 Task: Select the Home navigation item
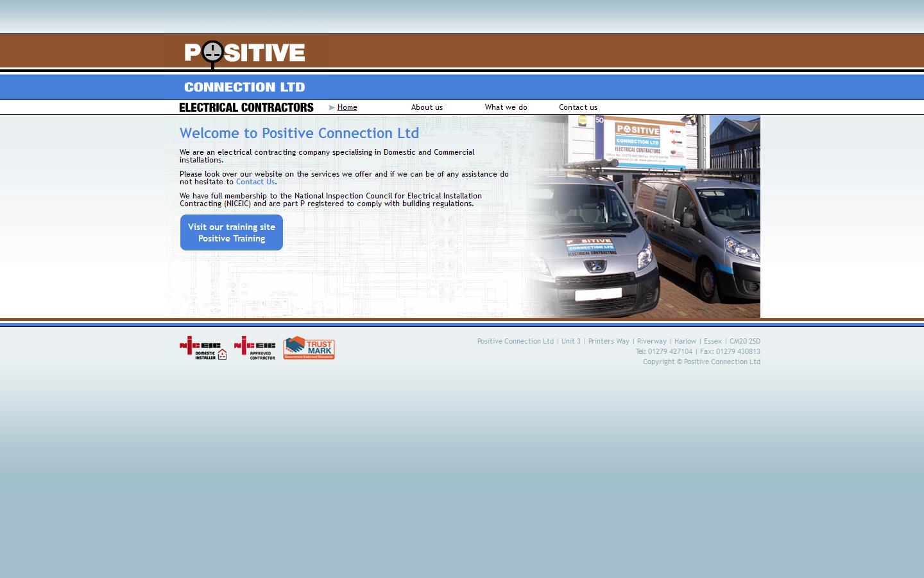[x=346, y=107]
